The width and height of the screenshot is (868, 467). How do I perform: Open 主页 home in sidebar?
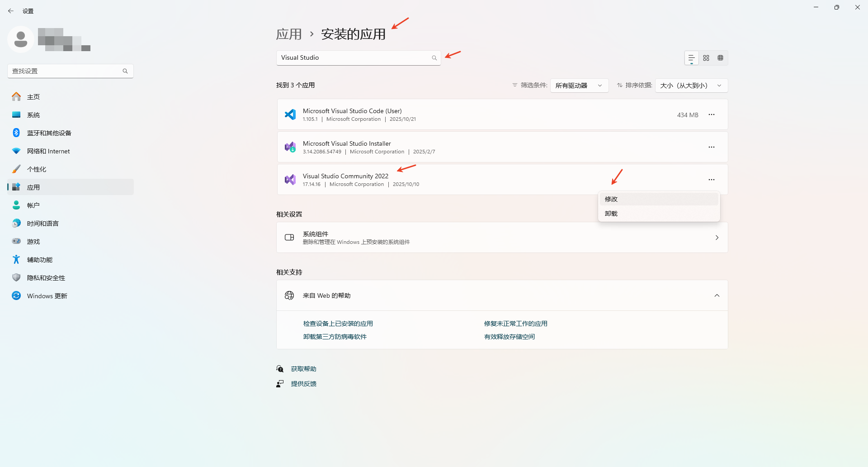(71, 97)
